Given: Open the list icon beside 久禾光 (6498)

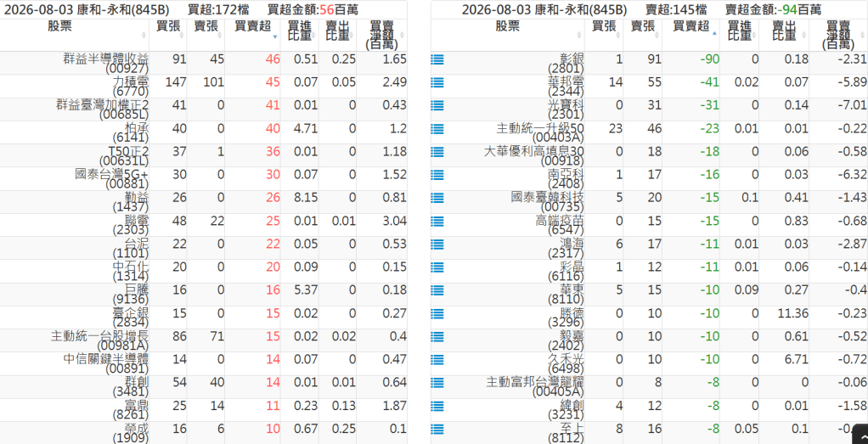Looking at the screenshot, I should click(x=437, y=359).
